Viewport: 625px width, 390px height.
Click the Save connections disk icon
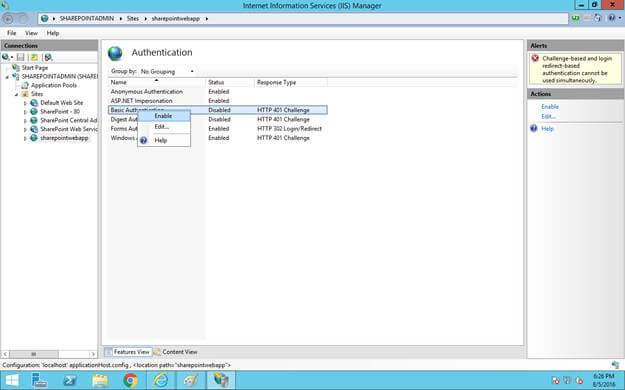pyautogui.click(x=20, y=57)
